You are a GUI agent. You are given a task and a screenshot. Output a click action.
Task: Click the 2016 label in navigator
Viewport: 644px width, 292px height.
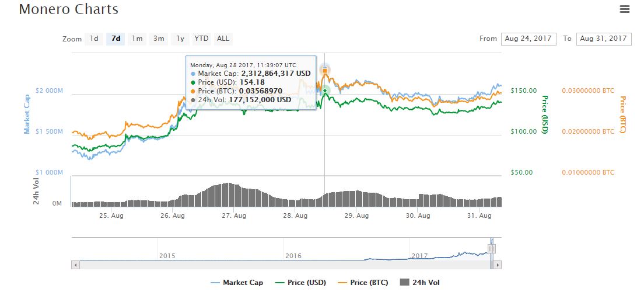[293, 256]
